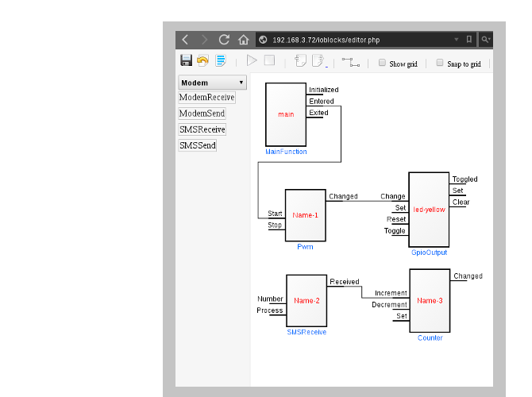Click the import script icon
This screenshot has width=532, height=397.
[301, 60]
